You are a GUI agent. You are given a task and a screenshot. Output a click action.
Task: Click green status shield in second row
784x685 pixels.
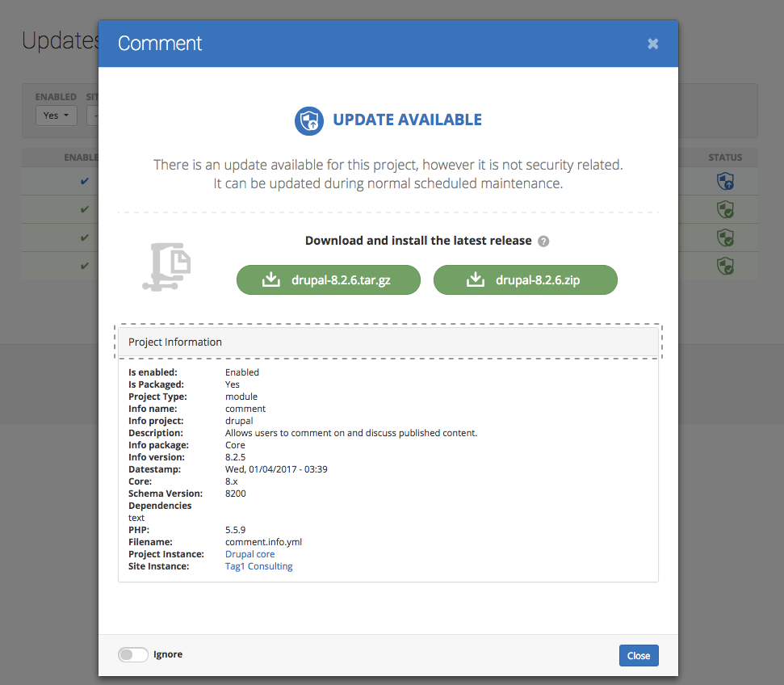pos(725,209)
